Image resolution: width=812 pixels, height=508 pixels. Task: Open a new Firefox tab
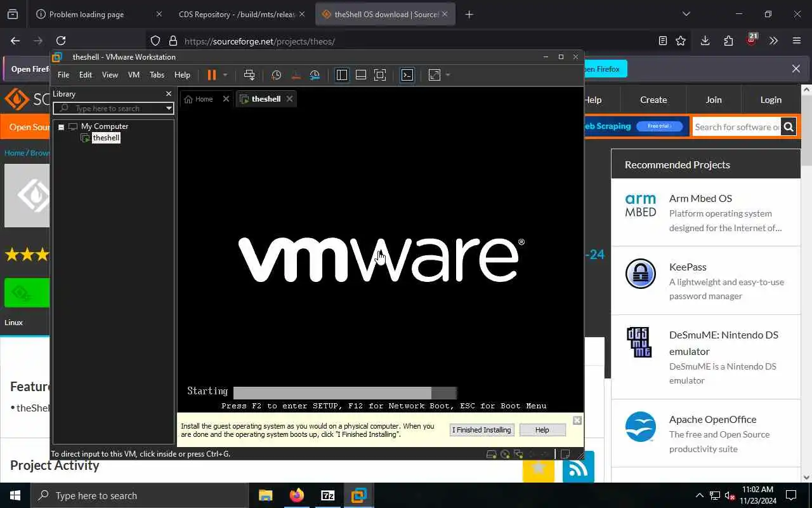(469, 14)
